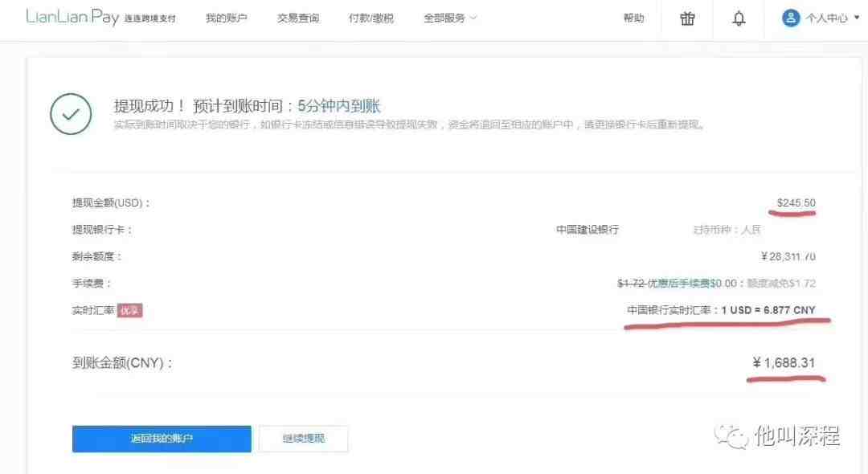Image resolution: width=868 pixels, height=474 pixels.
Task: Click the 5分钟内到账 blue text
Action: pyautogui.click(x=339, y=105)
